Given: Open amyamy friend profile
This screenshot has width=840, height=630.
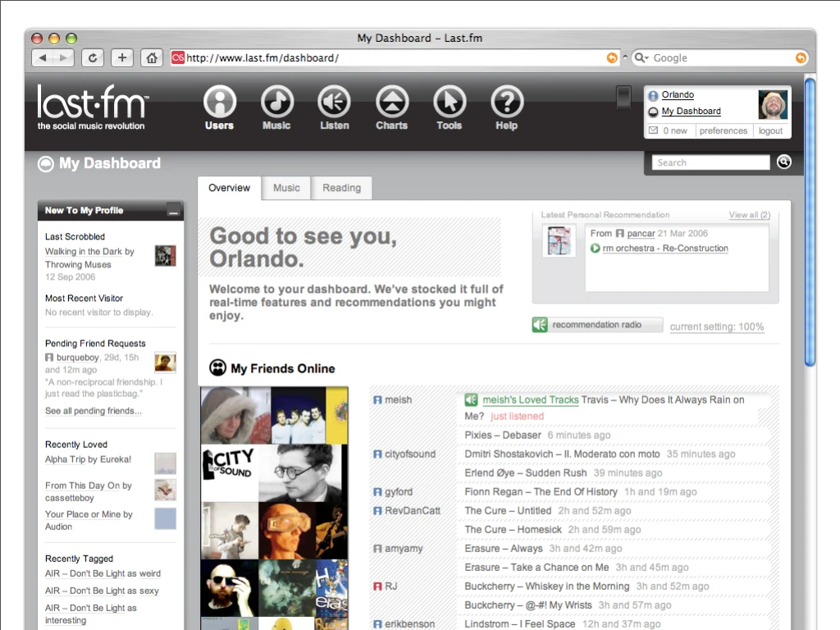Looking at the screenshot, I should tap(404, 549).
